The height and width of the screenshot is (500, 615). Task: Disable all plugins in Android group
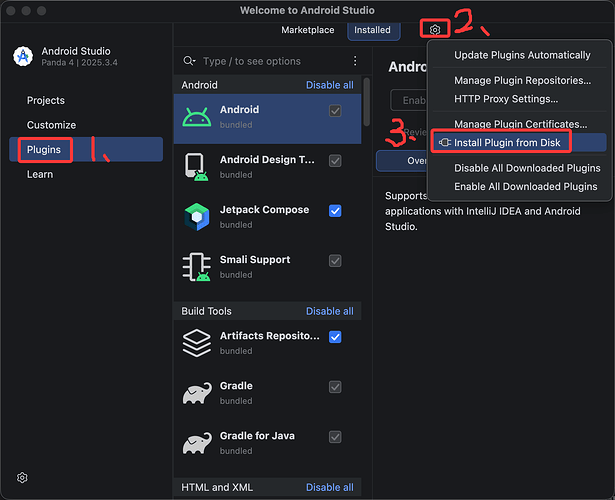pos(329,85)
